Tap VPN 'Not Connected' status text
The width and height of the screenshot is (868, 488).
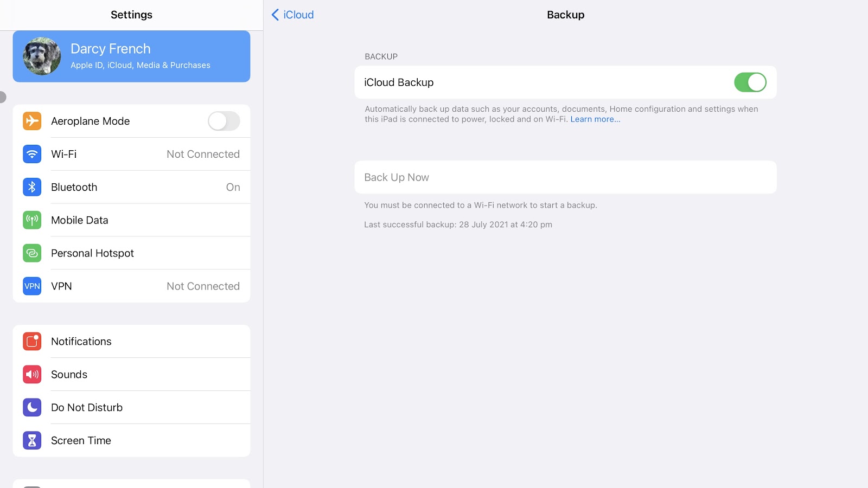(x=203, y=286)
